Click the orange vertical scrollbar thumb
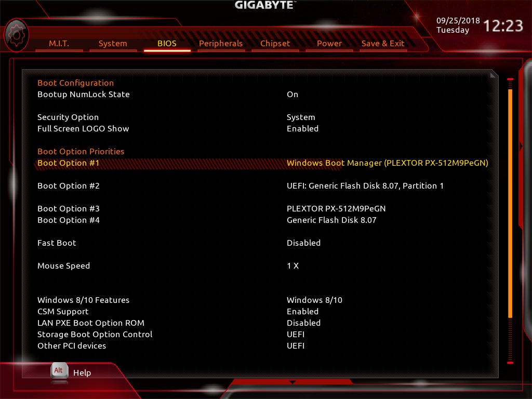The image size is (532, 399). [510, 204]
